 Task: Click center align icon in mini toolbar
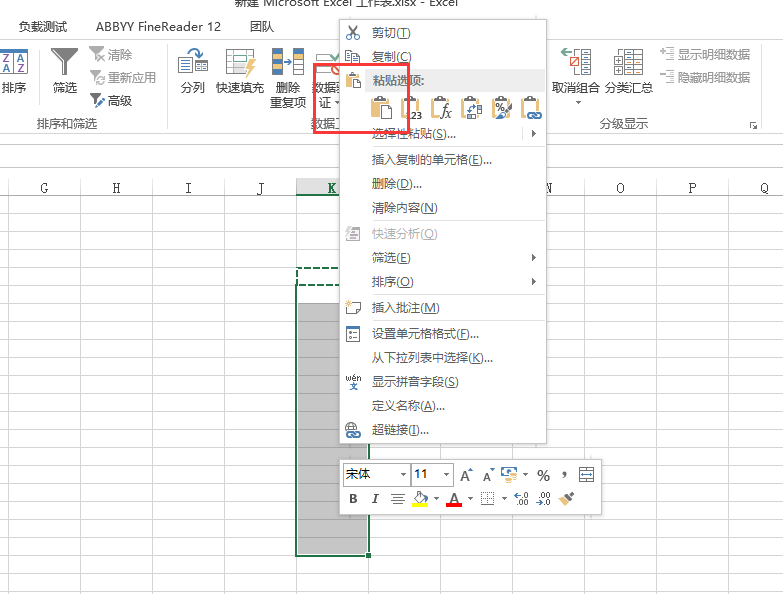point(397,499)
